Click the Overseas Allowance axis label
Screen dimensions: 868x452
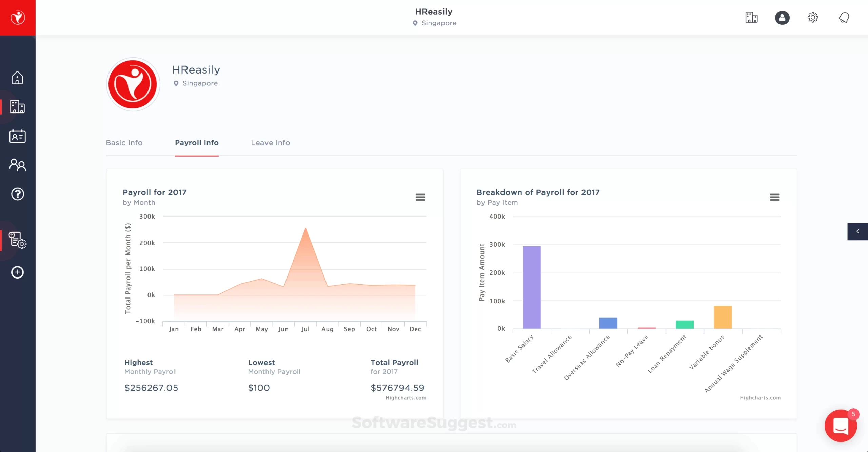pyautogui.click(x=587, y=357)
